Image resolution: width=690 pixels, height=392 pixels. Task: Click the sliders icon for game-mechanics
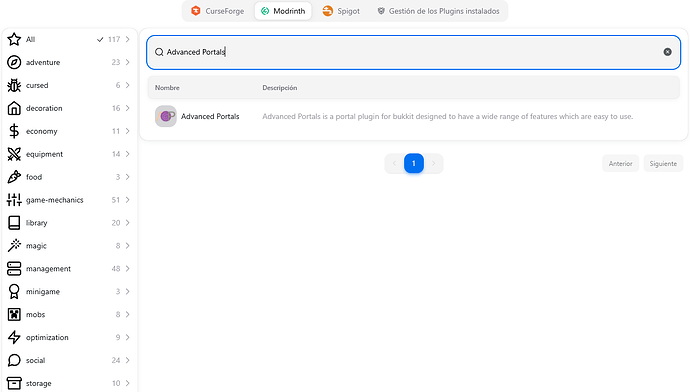click(x=14, y=200)
